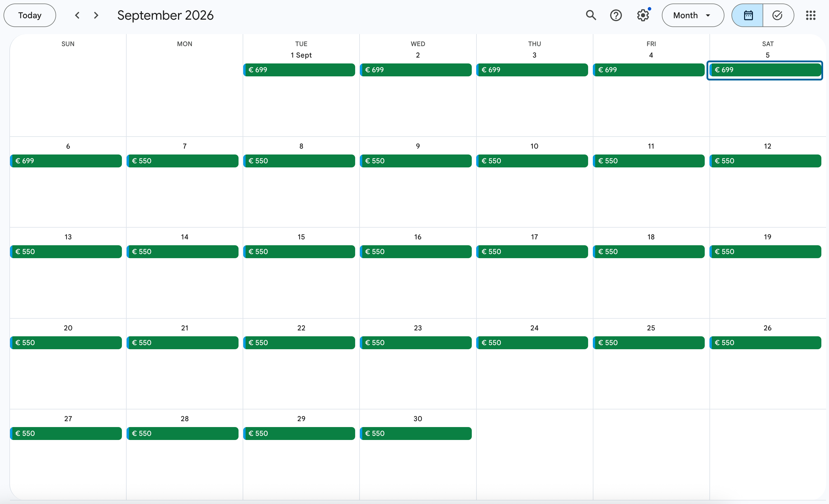Open the Settings gear menu
The image size is (829, 504).
coord(643,15)
